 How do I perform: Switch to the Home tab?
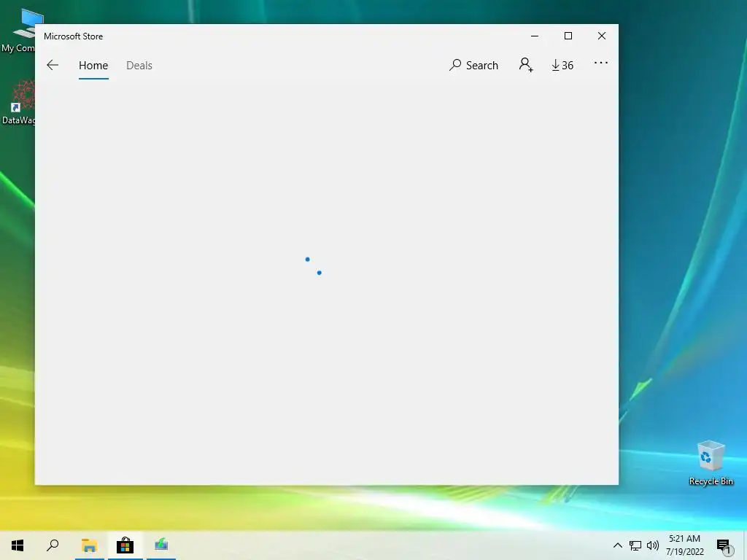point(93,65)
